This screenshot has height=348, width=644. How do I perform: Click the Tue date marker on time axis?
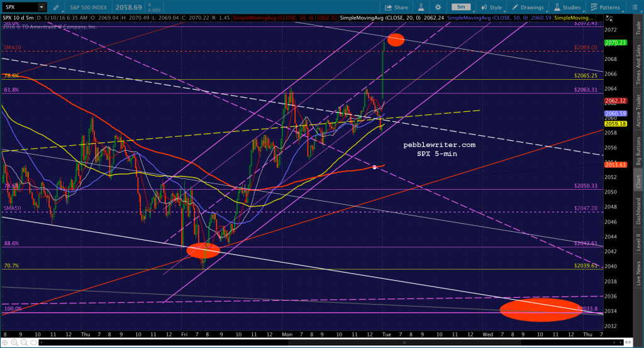386,334
